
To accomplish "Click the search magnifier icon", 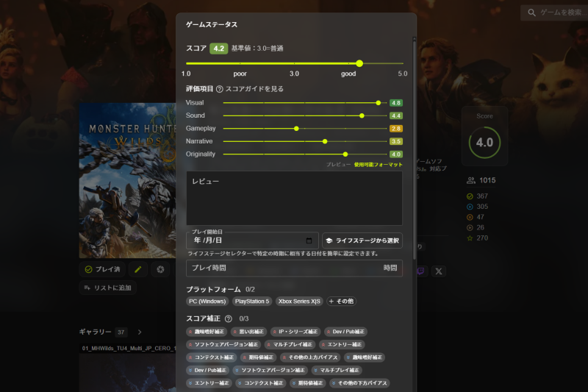I will tap(531, 13).
